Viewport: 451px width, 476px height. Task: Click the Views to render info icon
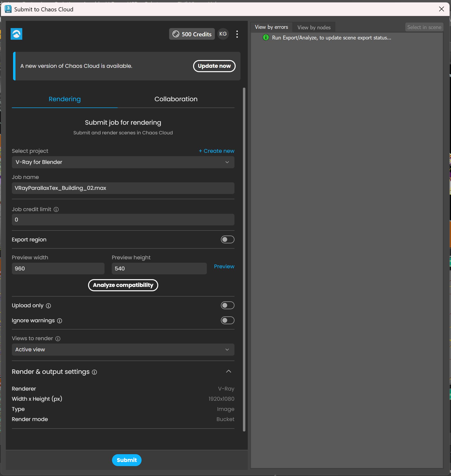point(58,339)
